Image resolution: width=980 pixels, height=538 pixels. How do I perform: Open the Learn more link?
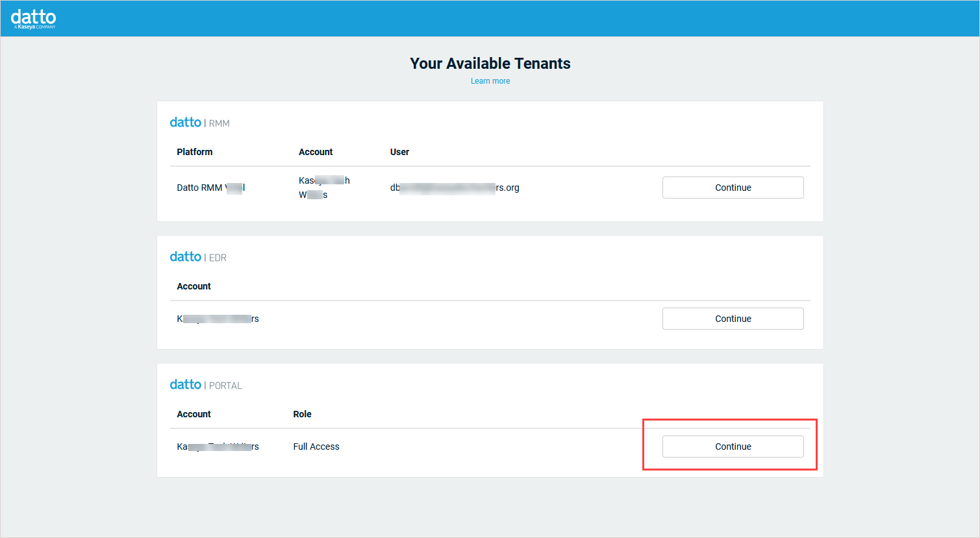[490, 81]
